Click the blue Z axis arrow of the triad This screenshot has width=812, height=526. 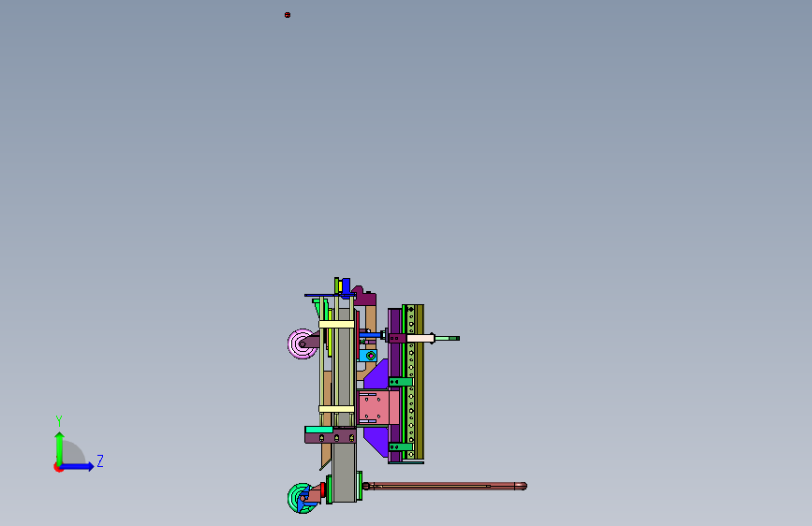(78, 466)
